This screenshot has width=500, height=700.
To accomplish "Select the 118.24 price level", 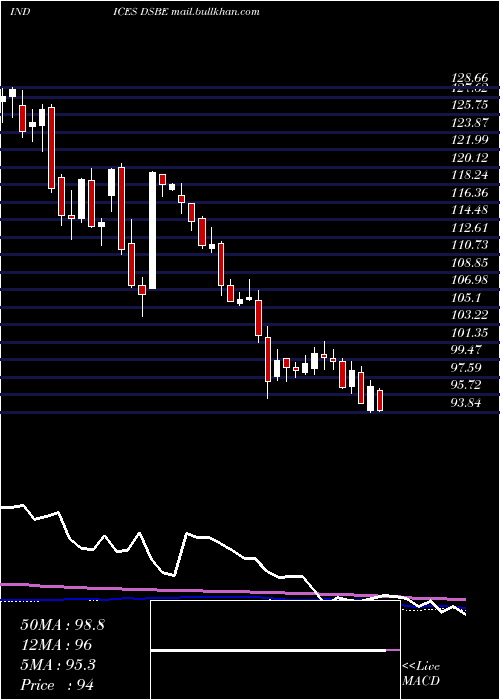I will (470, 175).
